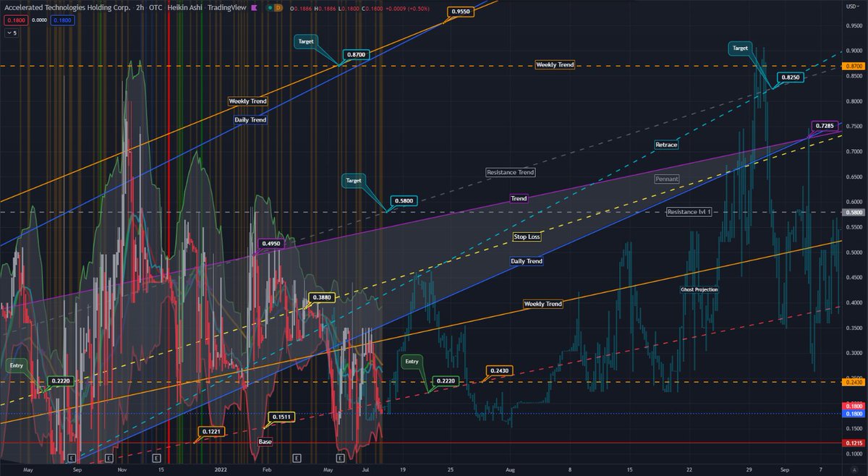
Task: Select the 0.8700 target price callout
Action: [x=356, y=54]
